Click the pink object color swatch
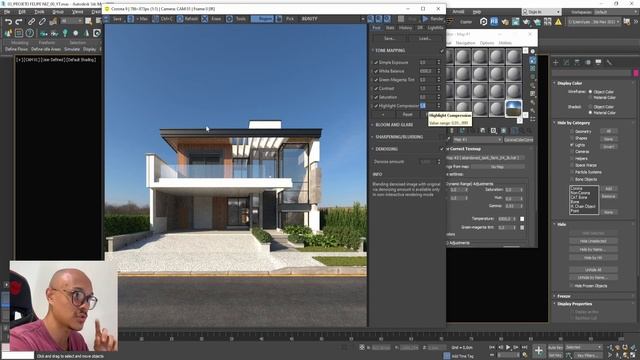The image size is (640, 360). pos(636,73)
